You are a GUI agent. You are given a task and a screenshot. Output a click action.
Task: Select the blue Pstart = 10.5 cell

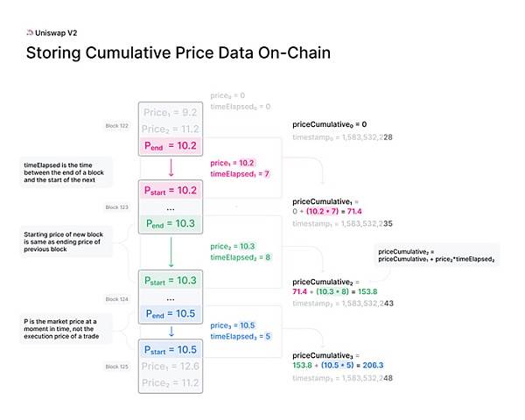(x=171, y=350)
